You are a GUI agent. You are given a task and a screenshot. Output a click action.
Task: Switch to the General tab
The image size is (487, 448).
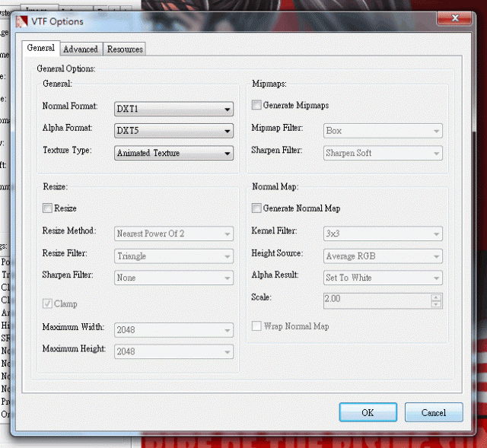tap(40, 48)
